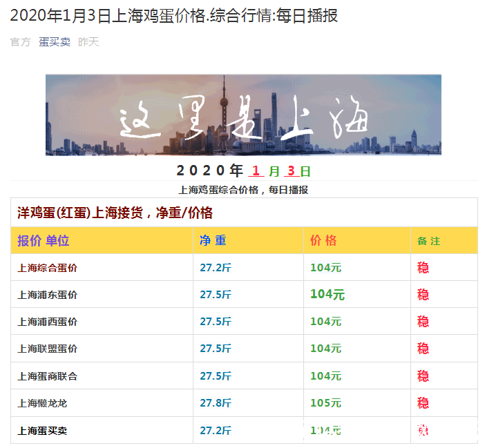Click the article title 2020年1月3日上海鸡蛋价格

tap(174, 15)
